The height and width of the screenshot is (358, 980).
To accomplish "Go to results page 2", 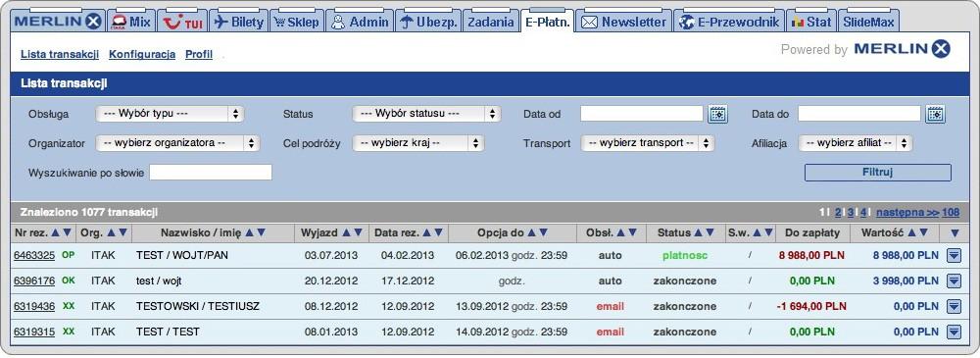I will 838,212.
